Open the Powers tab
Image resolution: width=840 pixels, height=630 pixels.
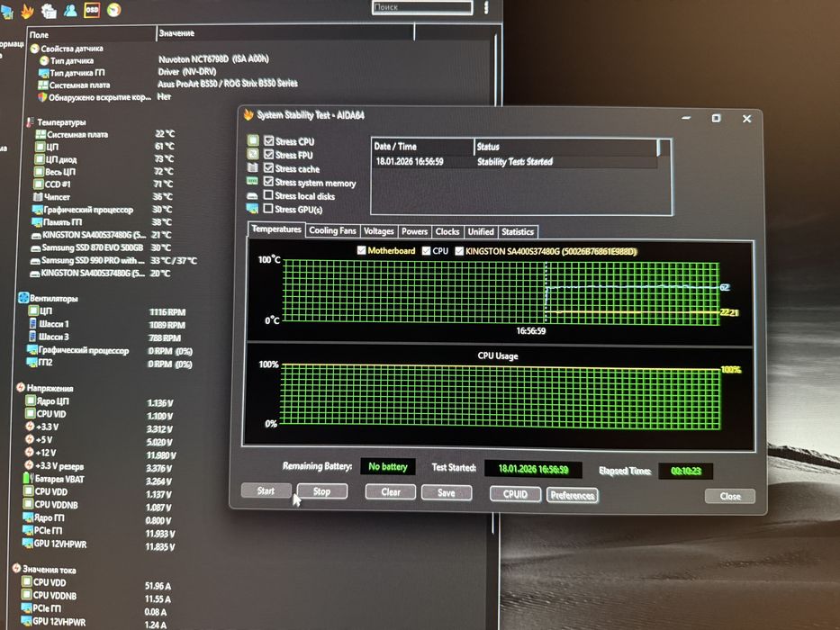415,231
